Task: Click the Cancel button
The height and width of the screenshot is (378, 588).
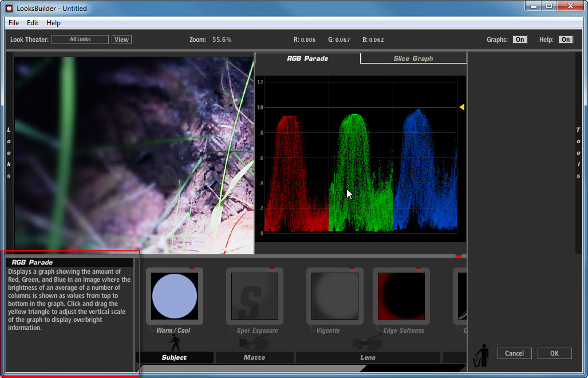Action: tap(514, 353)
